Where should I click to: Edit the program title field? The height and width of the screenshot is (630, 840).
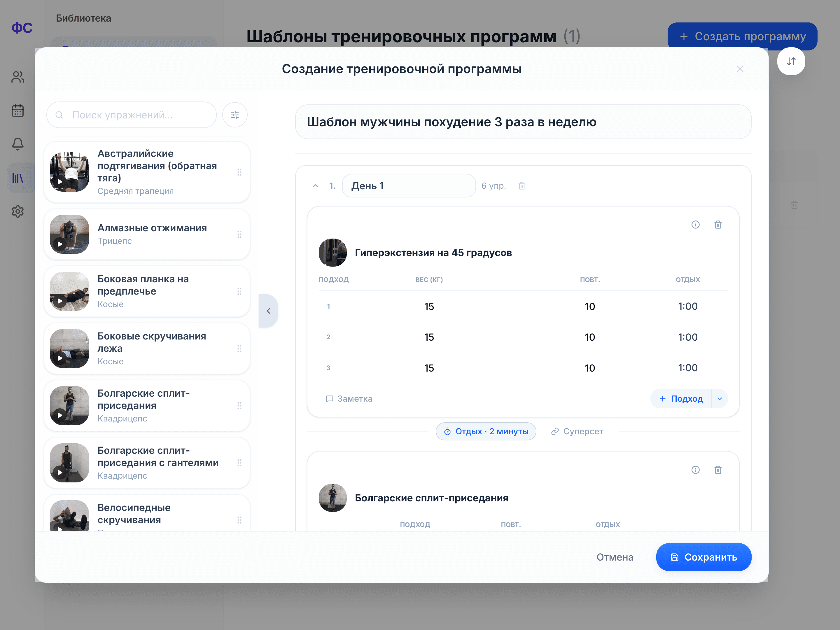click(x=523, y=122)
